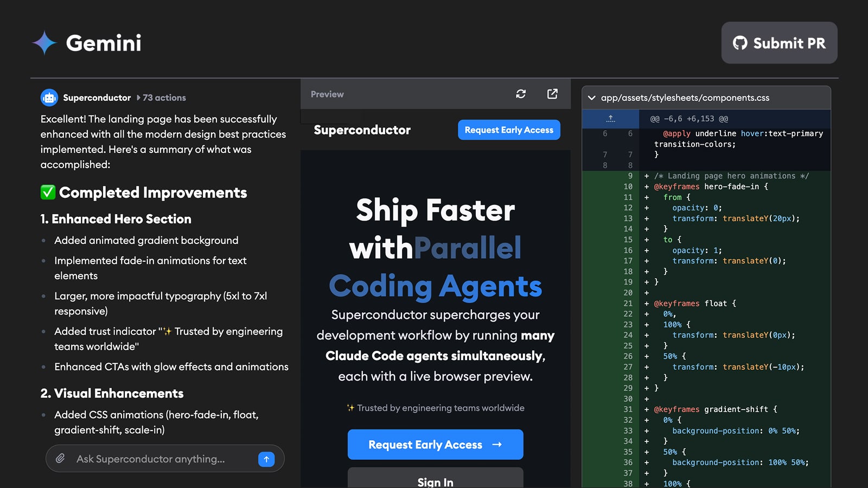Expand the 73 actions disclosure triangle
868x488 pixels.
coord(138,98)
